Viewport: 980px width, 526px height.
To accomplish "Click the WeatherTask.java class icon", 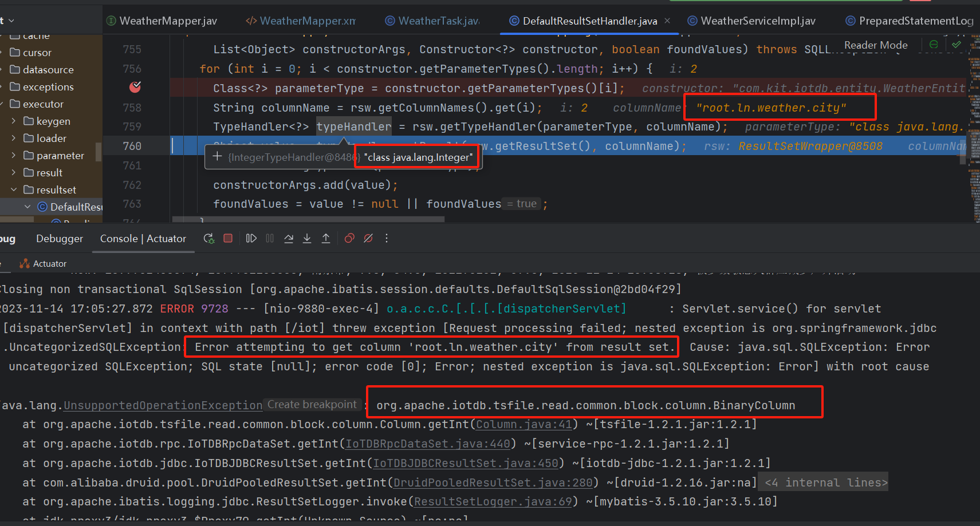I will click(x=390, y=21).
